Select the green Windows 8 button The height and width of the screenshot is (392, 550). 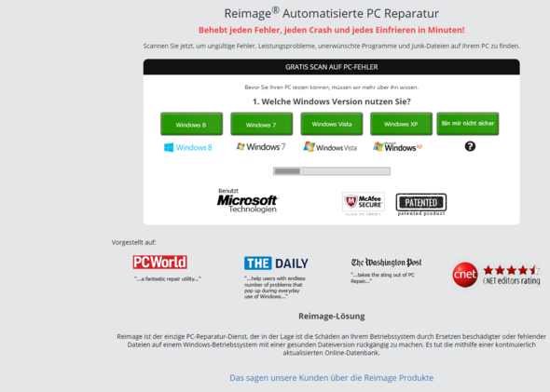(191, 124)
